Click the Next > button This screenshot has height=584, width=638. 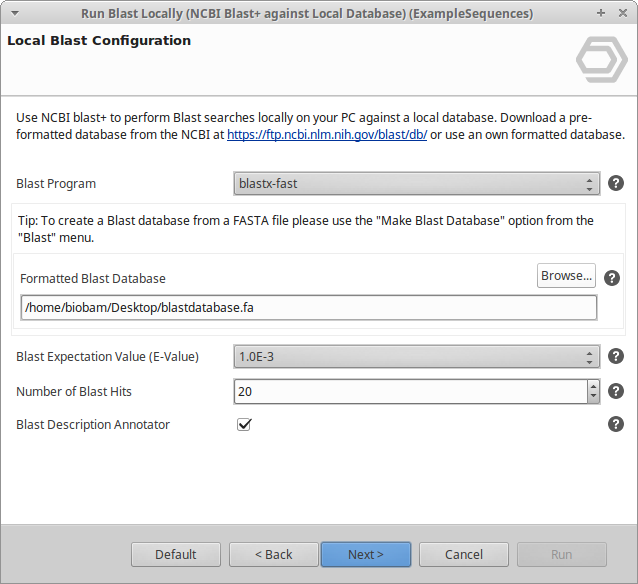click(x=366, y=554)
